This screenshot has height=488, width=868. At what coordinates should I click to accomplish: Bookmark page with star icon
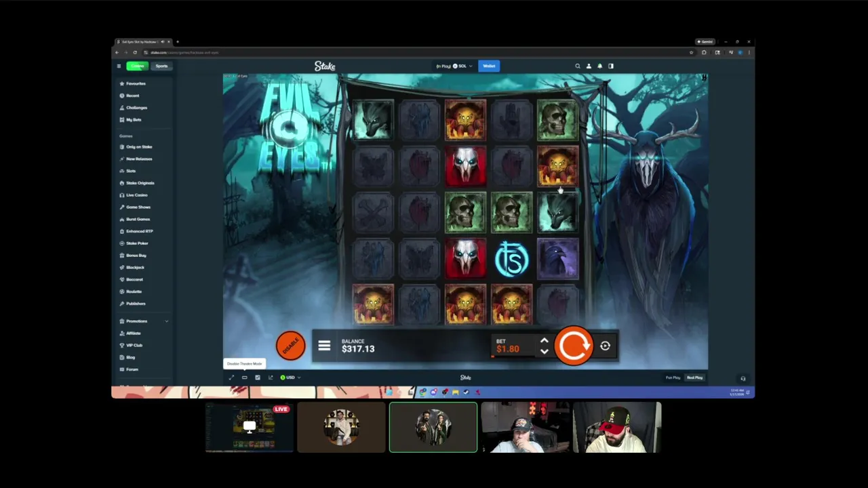[x=692, y=52]
